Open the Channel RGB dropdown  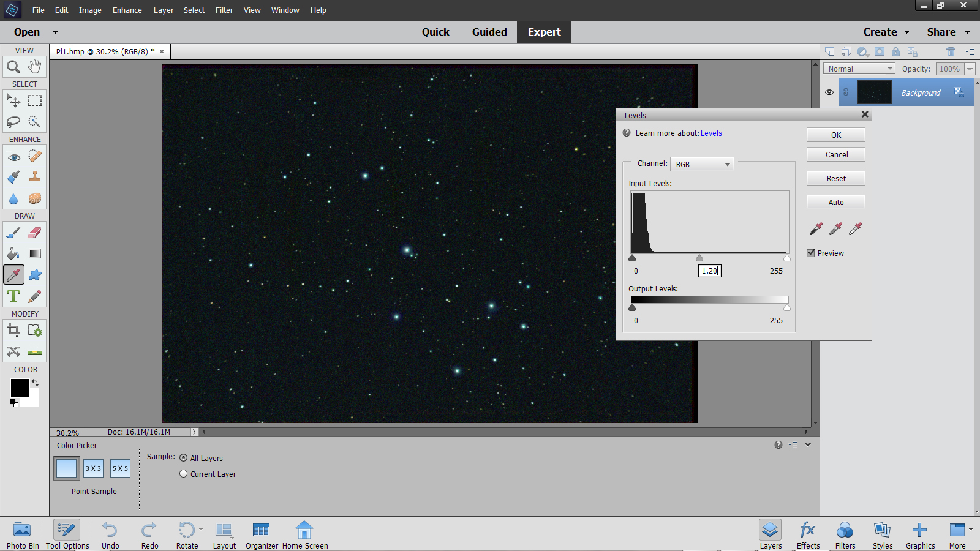pos(702,164)
